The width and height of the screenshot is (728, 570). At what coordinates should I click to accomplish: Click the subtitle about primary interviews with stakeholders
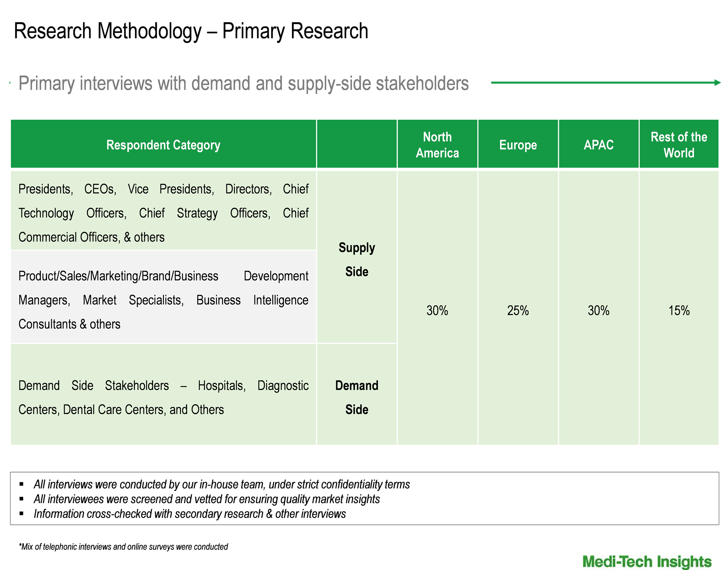point(244,83)
